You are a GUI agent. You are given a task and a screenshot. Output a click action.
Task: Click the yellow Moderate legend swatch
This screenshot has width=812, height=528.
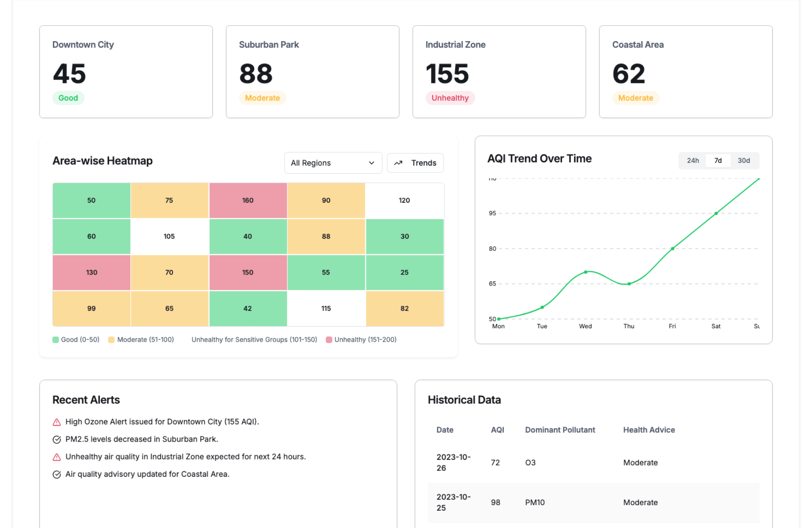tap(111, 340)
